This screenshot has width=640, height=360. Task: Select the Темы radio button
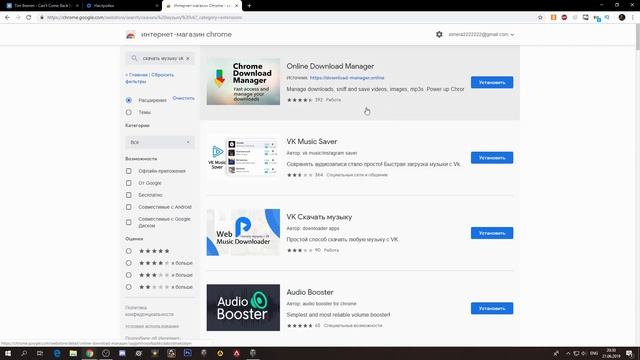pos(129,112)
